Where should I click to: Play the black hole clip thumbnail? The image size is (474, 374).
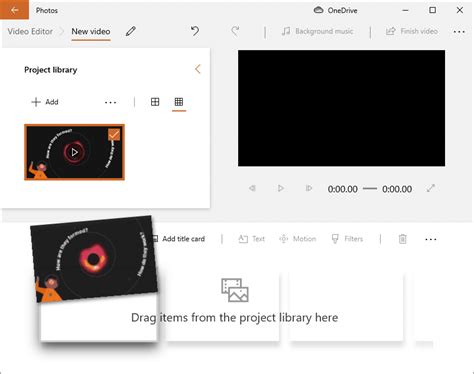click(74, 152)
